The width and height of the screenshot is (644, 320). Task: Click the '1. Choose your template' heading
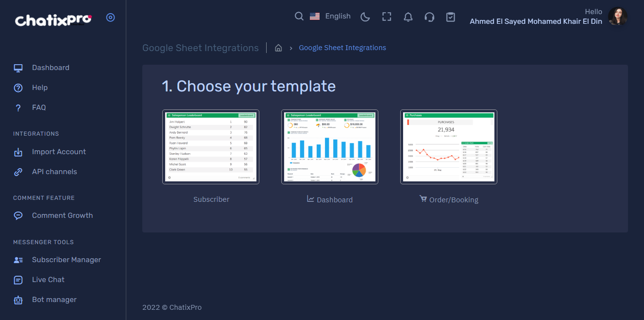[x=249, y=86]
